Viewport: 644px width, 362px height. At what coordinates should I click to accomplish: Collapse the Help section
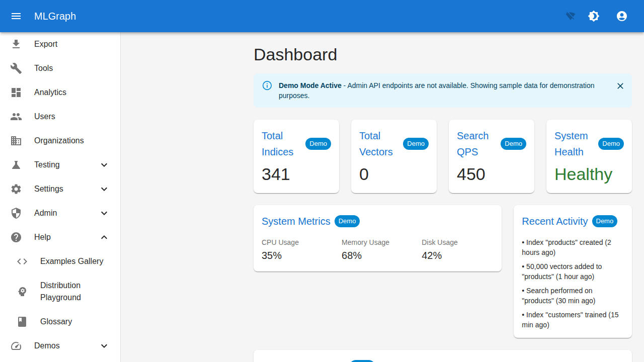point(104,237)
